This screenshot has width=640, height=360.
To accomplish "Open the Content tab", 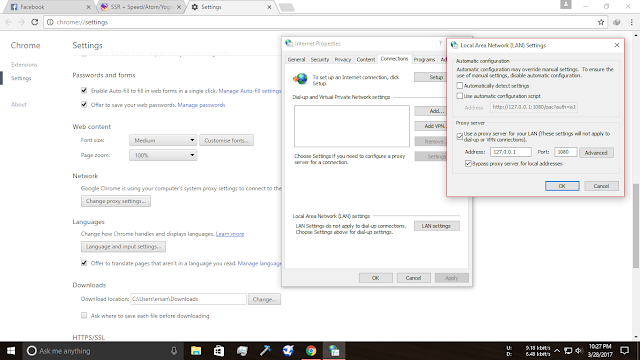I will coord(366,60).
